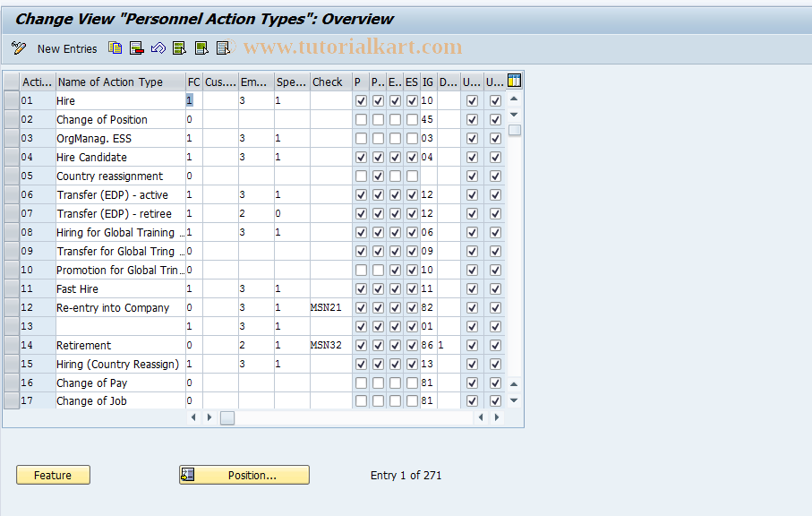
Task: Click far-right horizontal scroll right arrow
Action: click(497, 417)
